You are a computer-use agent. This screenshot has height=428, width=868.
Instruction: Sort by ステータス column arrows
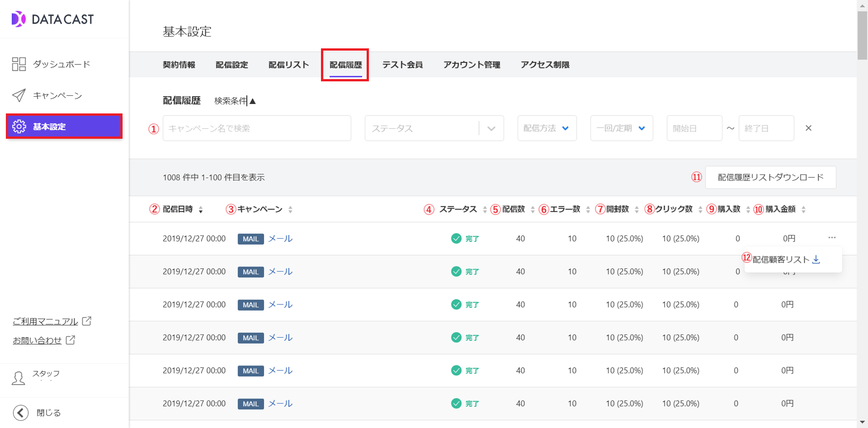tap(484, 209)
